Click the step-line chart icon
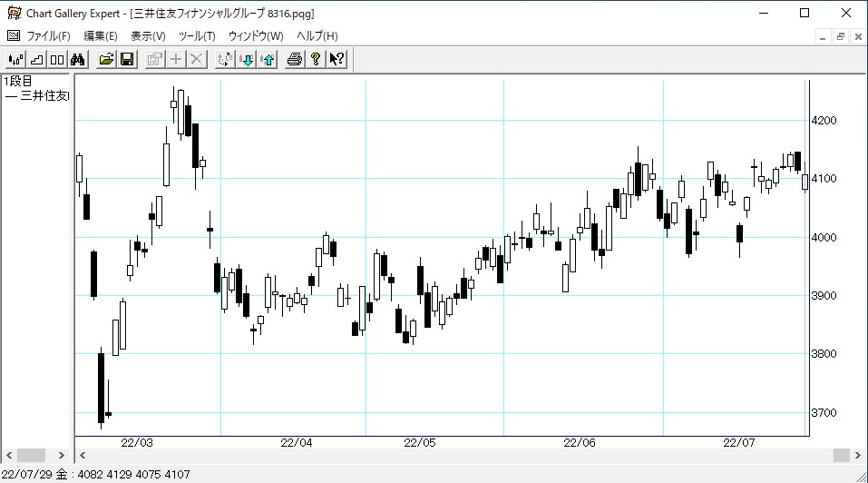 point(36,60)
